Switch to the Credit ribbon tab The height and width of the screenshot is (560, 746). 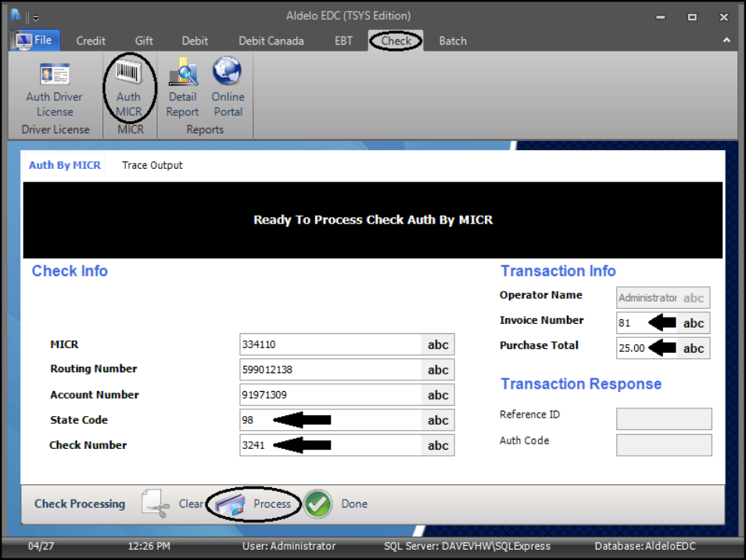[x=91, y=41]
